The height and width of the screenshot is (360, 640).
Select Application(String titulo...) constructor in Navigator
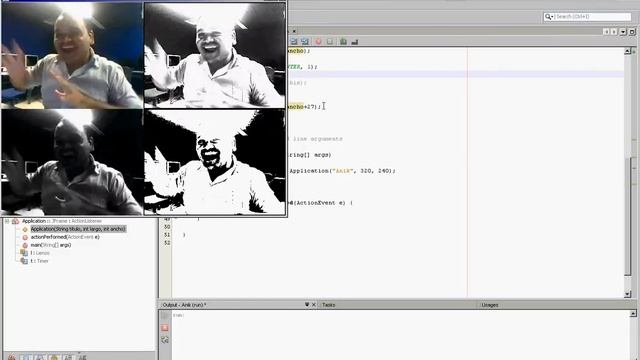click(78, 229)
